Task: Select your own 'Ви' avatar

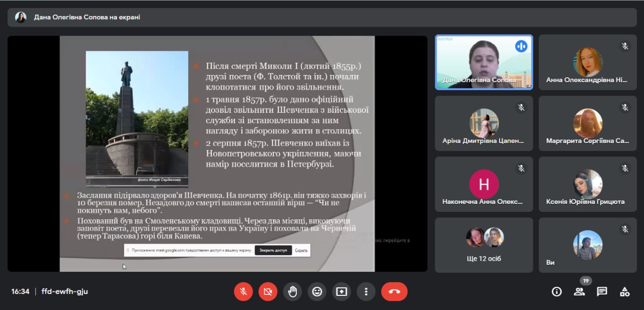Action: (588, 245)
